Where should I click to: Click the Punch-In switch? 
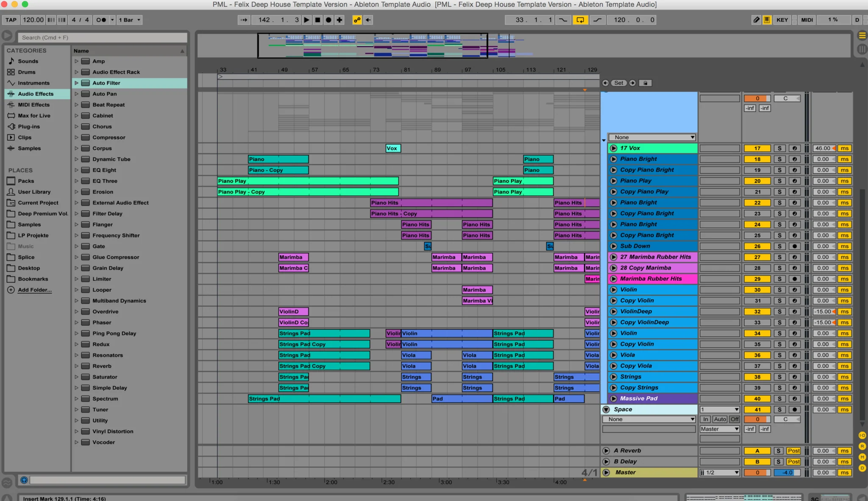(x=563, y=20)
